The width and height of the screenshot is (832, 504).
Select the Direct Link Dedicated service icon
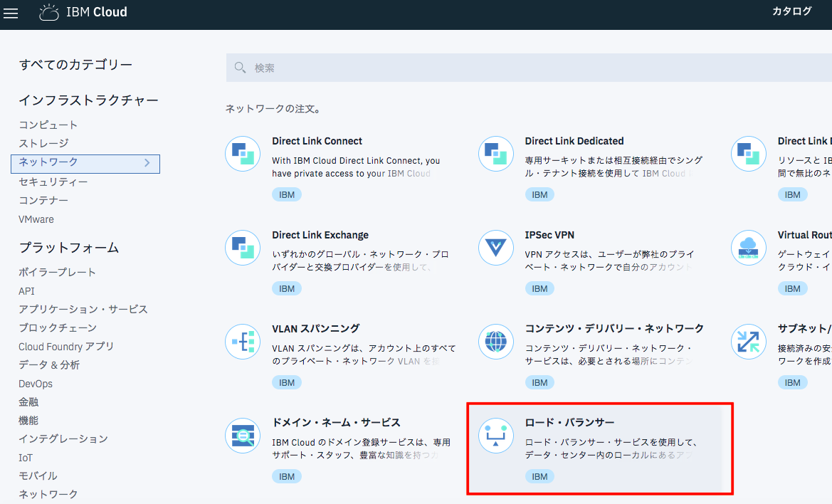[x=495, y=154]
